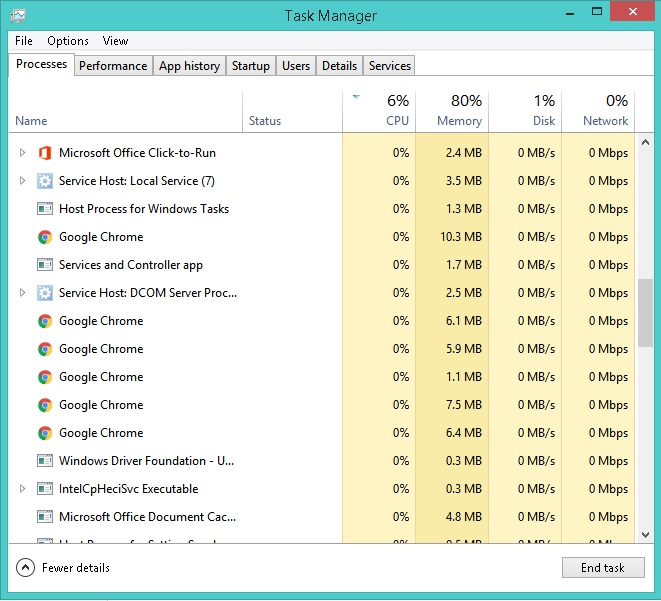Select Services and Controller app name
The height and width of the screenshot is (601, 661).
coord(131,265)
